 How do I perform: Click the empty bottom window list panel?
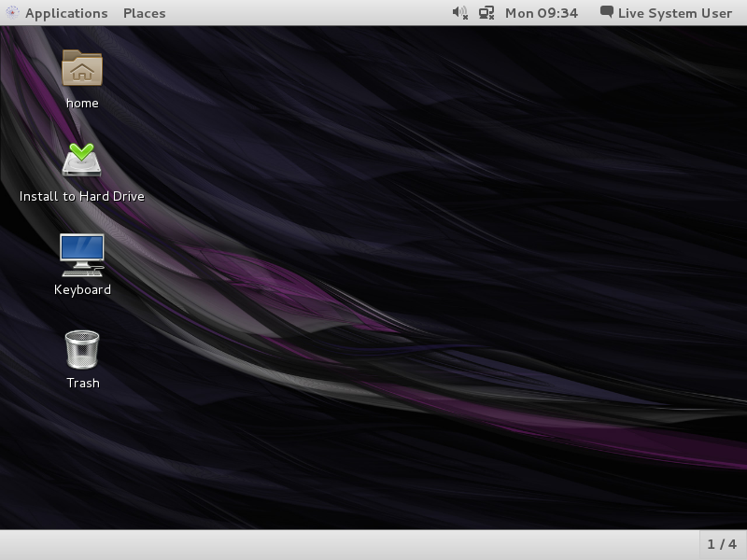tap(345, 544)
